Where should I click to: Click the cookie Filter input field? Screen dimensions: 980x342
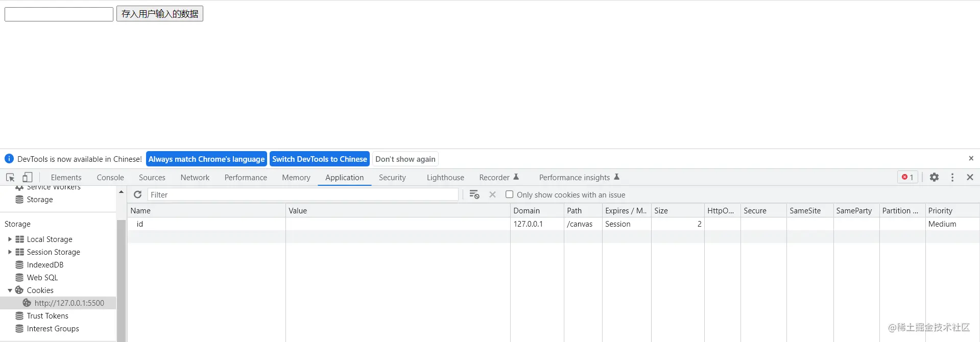pos(302,195)
